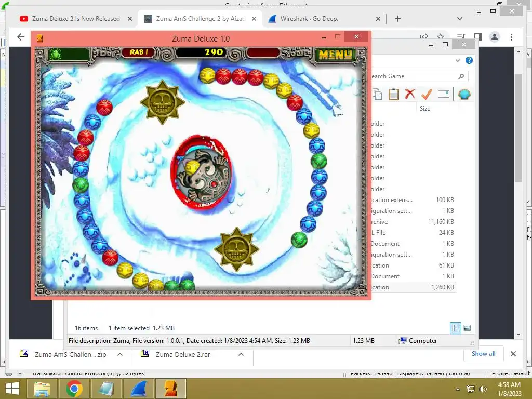Click Show all downloads link
The image size is (532, 399).
(x=483, y=354)
